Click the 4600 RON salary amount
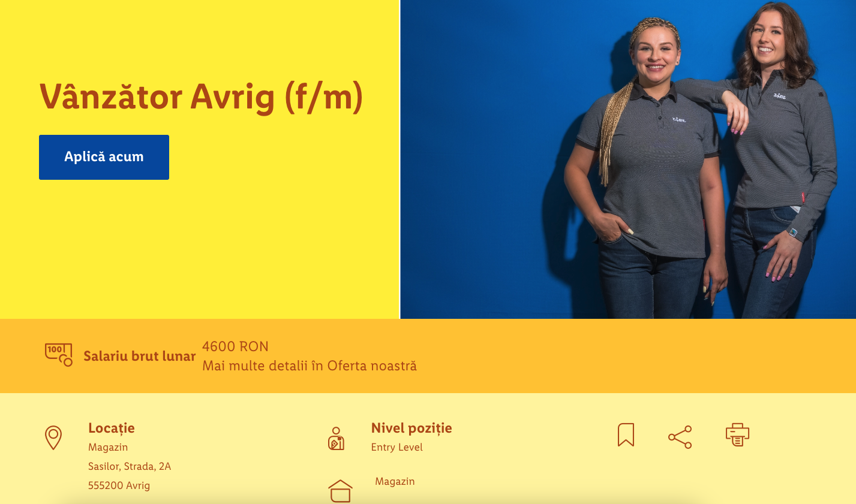856x504 pixels. [x=235, y=346]
